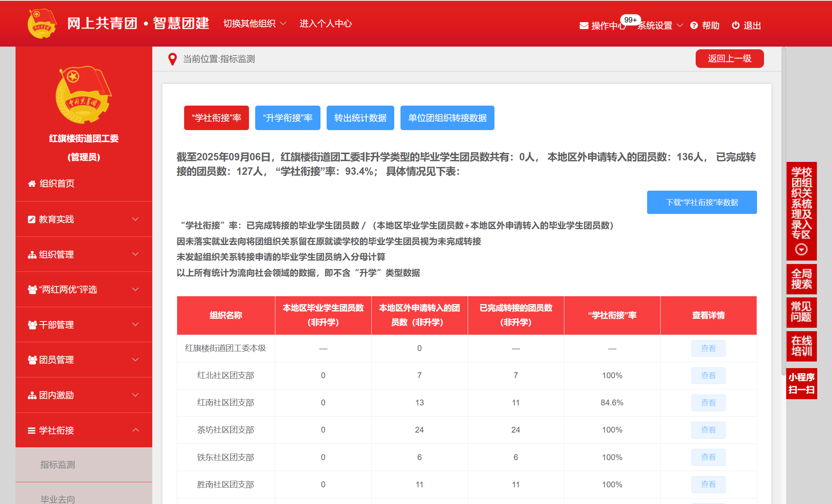The height and width of the screenshot is (504, 832).
Task: Click the help question mark icon
Action: point(694,26)
